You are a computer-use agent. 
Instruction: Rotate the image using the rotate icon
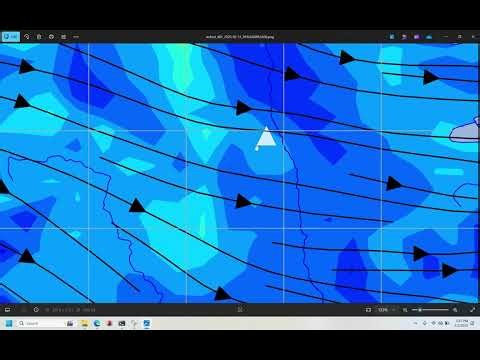pyautogui.click(x=27, y=37)
